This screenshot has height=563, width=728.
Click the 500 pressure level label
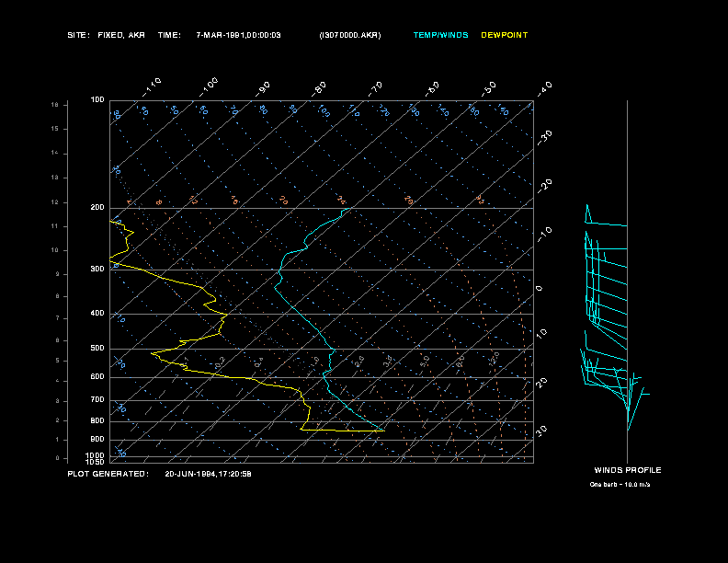pos(97,348)
